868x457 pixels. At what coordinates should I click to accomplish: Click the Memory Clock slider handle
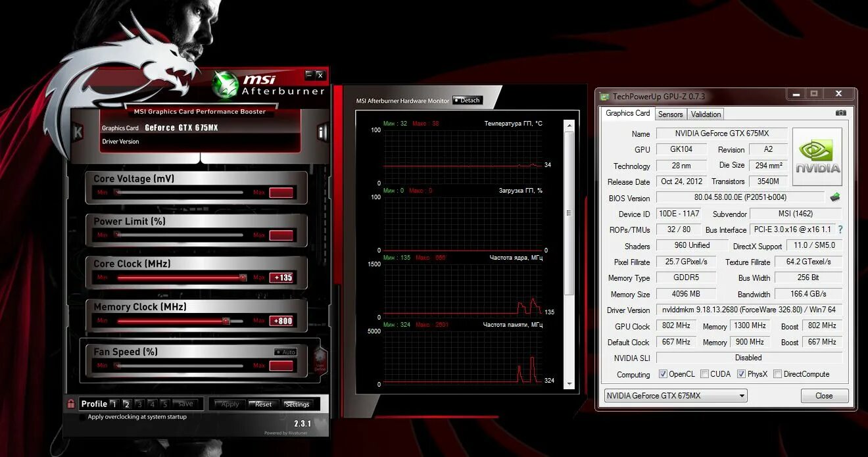coord(226,321)
